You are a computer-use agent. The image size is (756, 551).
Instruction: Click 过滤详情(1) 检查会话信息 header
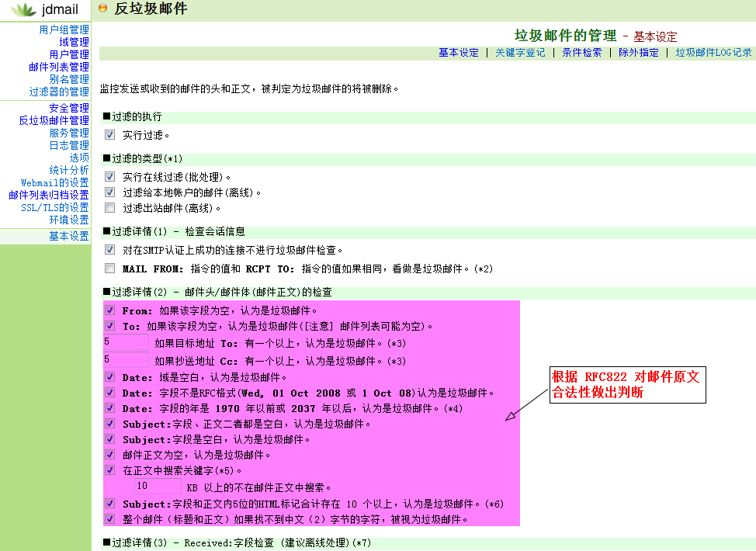pyautogui.click(x=174, y=231)
